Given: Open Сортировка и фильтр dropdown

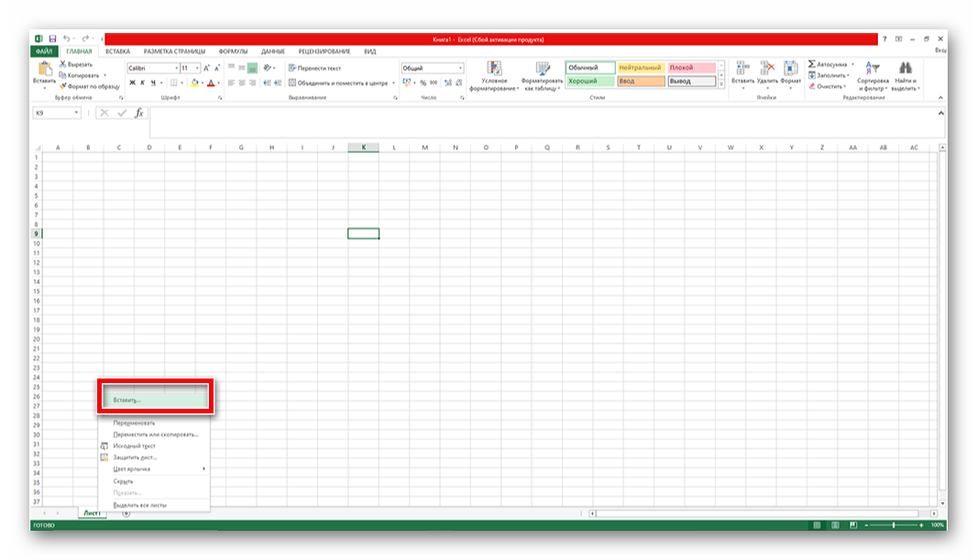Looking at the screenshot, I should click(873, 76).
